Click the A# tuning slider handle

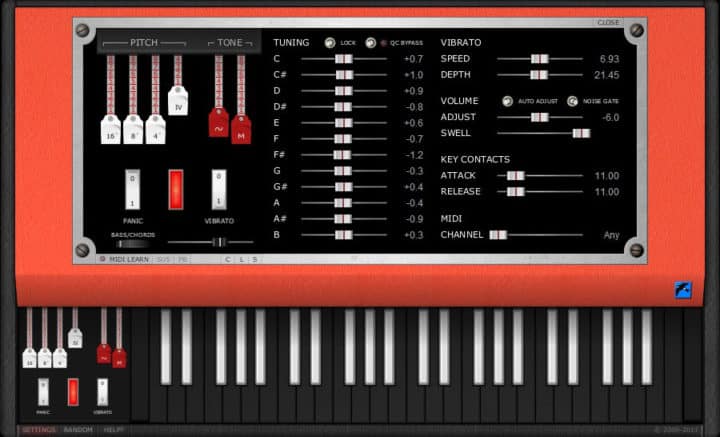tap(343, 219)
